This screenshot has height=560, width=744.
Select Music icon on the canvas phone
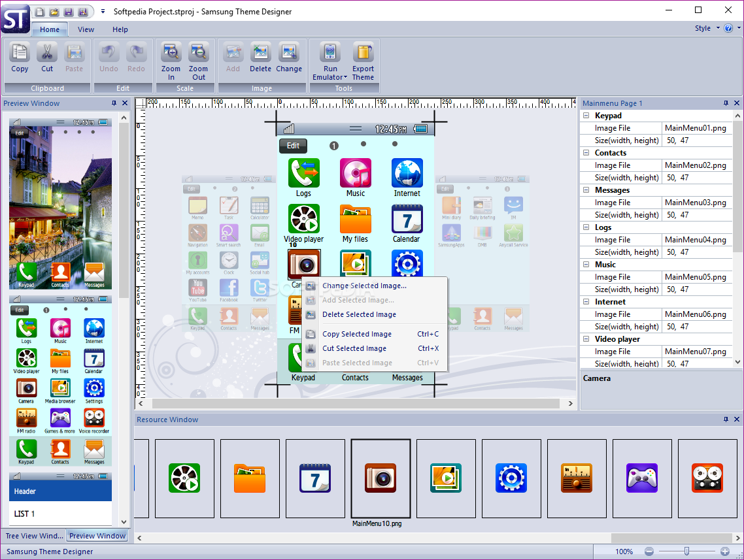(356, 173)
